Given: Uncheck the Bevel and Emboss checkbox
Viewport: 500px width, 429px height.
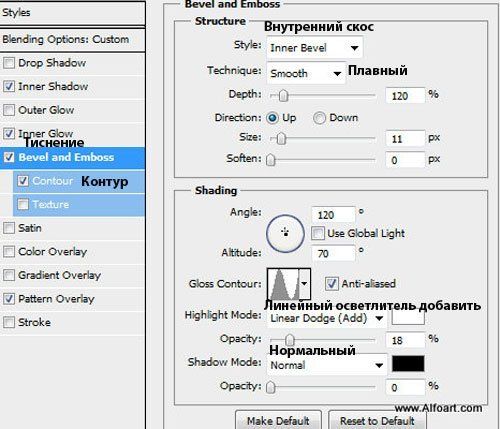Looking at the screenshot, I should [9, 157].
